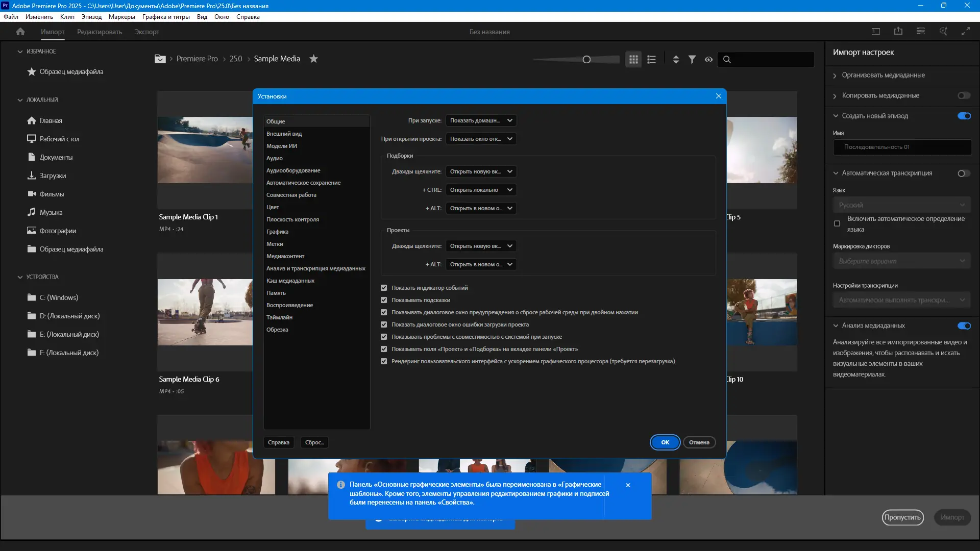Uncheck Показывать проблемы с совместимостью checkbox
Screen dimensions: 980x551
point(384,337)
